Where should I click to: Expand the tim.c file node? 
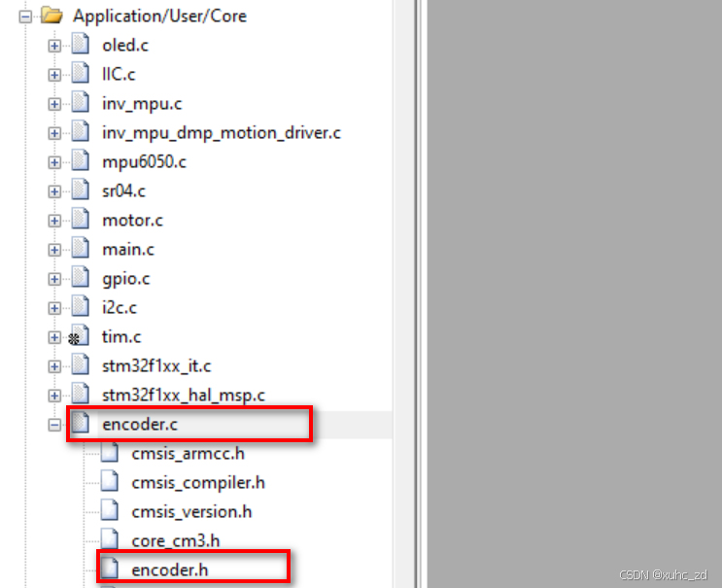click(54, 337)
